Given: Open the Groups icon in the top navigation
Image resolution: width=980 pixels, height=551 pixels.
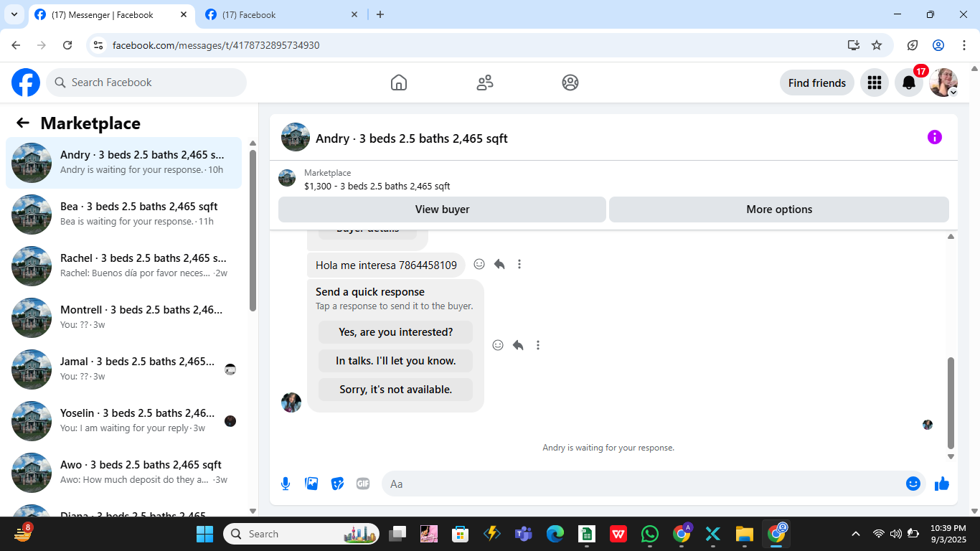Looking at the screenshot, I should [570, 83].
